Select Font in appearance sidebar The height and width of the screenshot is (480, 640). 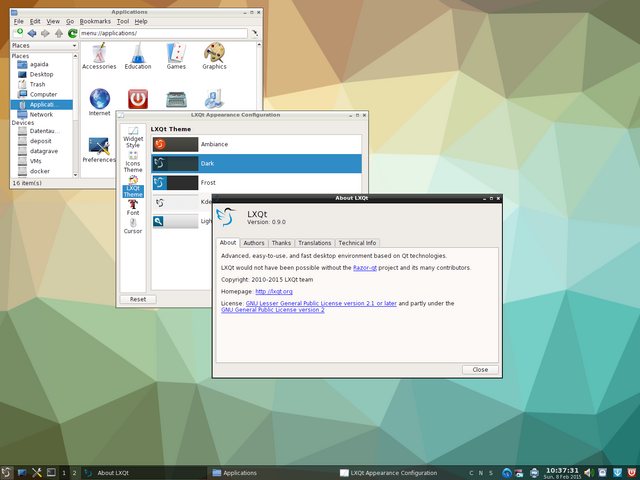click(133, 208)
